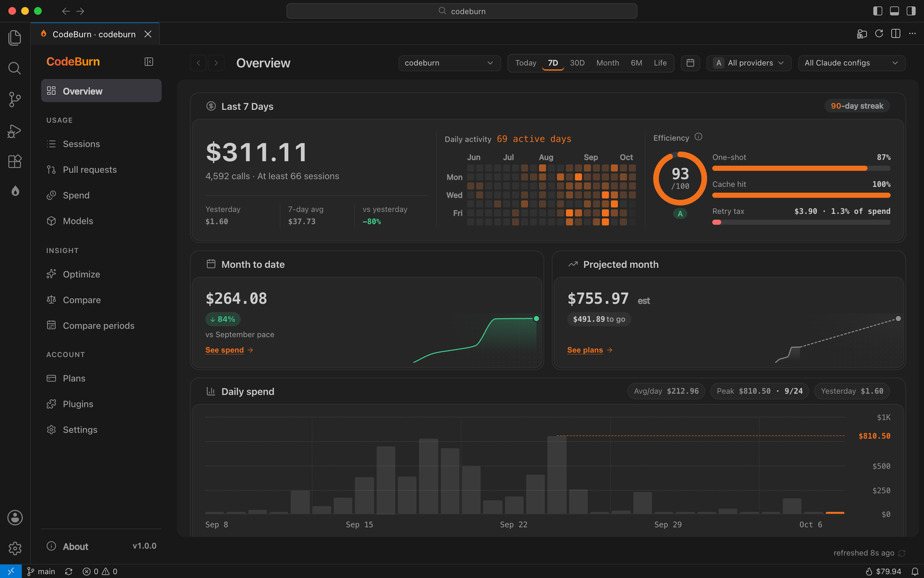This screenshot has width=924, height=578.
Task: Click the notifications bell in status bar
Action: click(x=915, y=571)
